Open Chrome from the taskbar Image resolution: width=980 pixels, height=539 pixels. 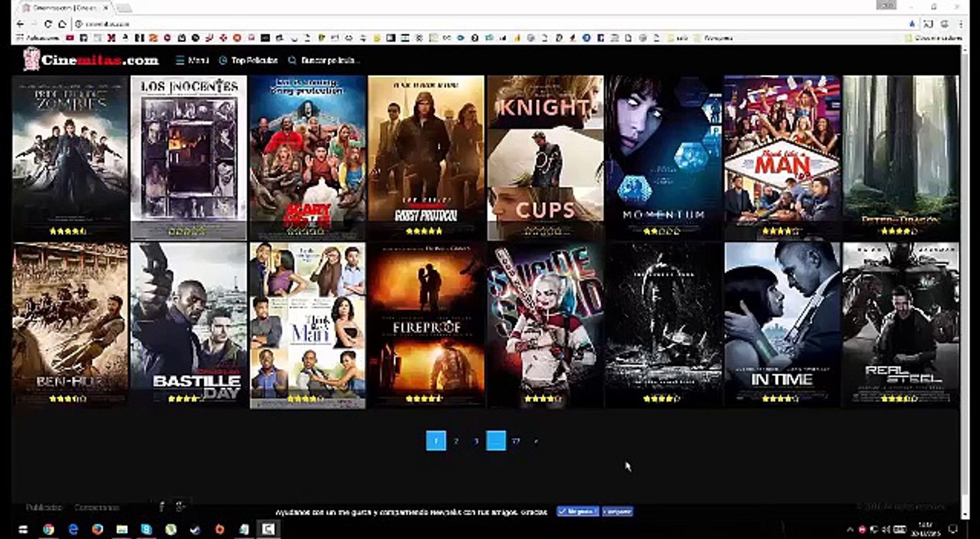pyautogui.click(x=48, y=529)
